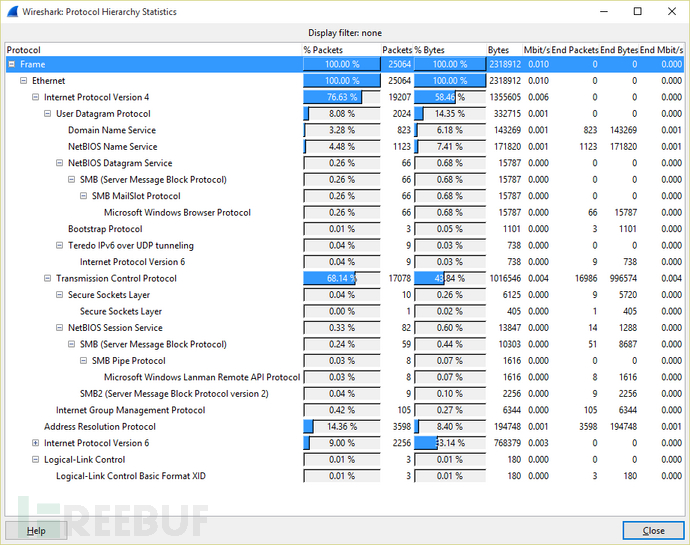Click the Help button

(x=36, y=530)
